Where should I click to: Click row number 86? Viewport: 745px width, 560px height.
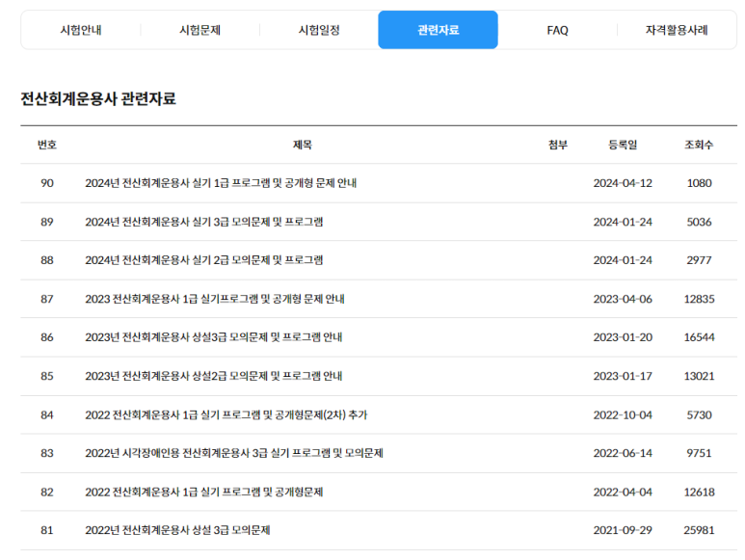[47, 337]
